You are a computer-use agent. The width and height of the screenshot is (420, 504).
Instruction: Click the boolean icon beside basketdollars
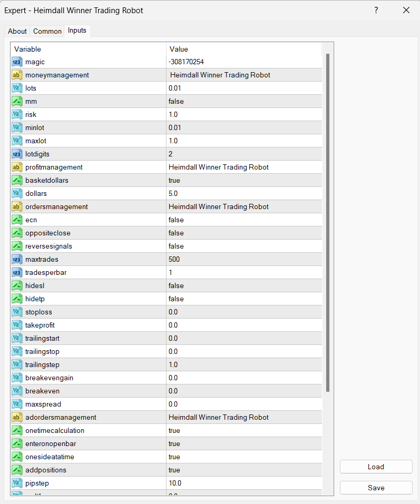click(x=17, y=181)
